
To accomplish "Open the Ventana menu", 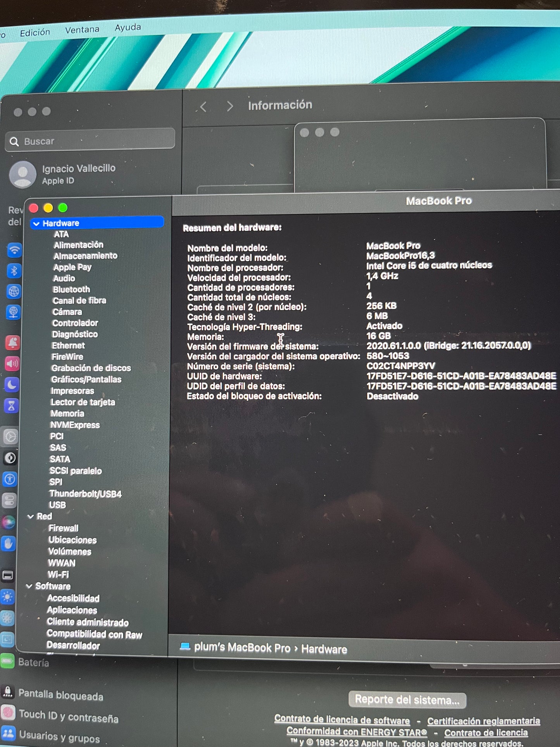I will (x=82, y=30).
